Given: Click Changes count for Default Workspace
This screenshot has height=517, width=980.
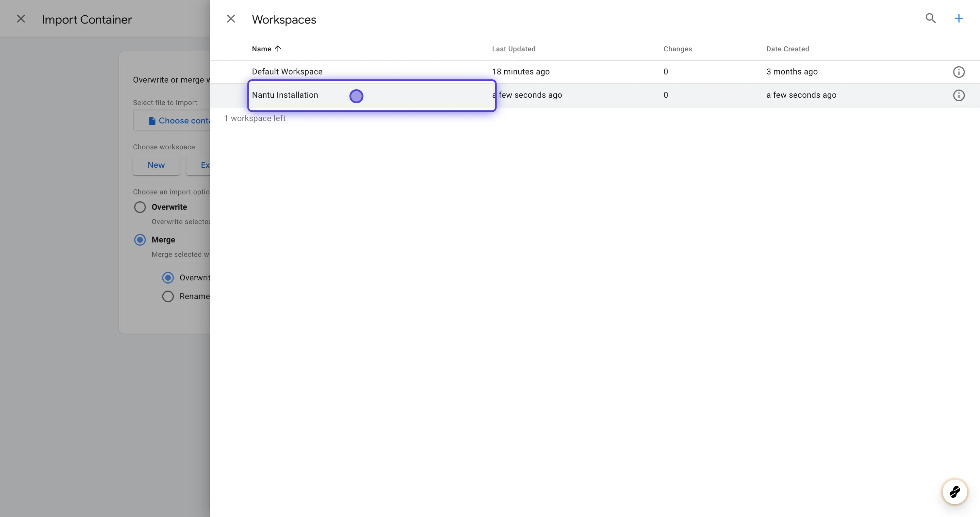Looking at the screenshot, I should (x=665, y=72).
